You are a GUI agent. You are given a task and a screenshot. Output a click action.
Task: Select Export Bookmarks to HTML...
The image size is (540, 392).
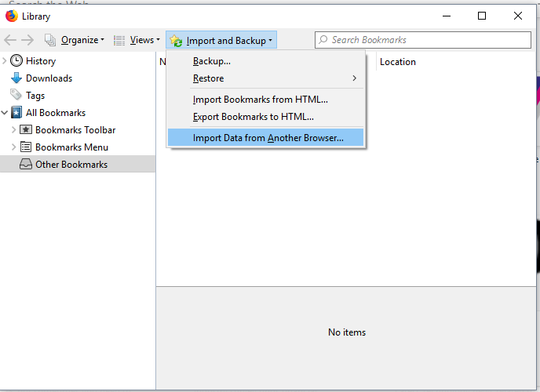pyautogui.click(x=254, y=117)
